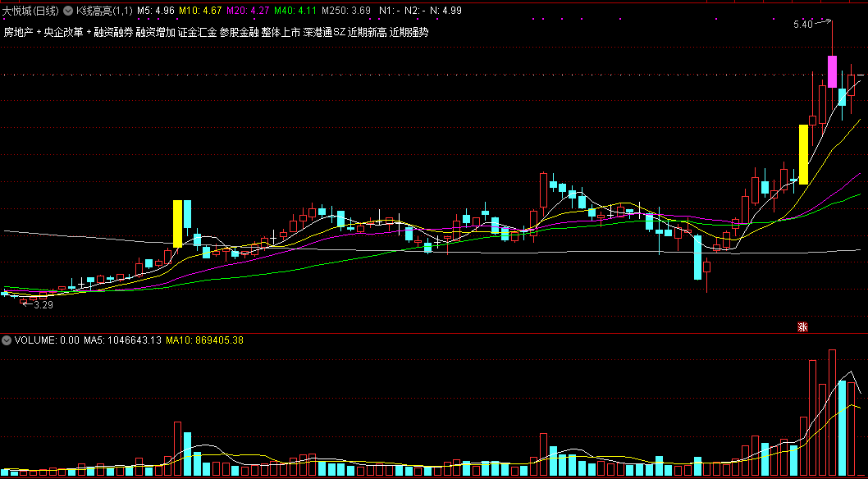Click the M5: 4.96 moving average label
The image size is (868, 479).
(156, 11)
